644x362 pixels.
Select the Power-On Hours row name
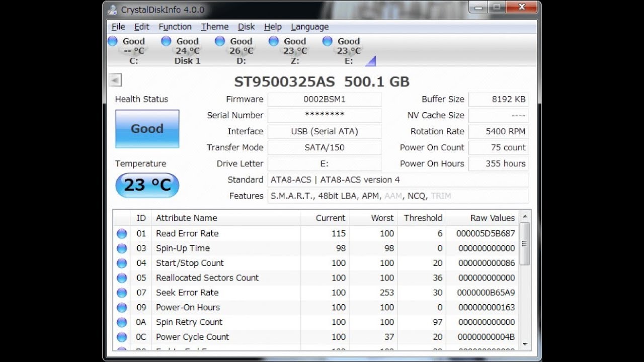188,307
